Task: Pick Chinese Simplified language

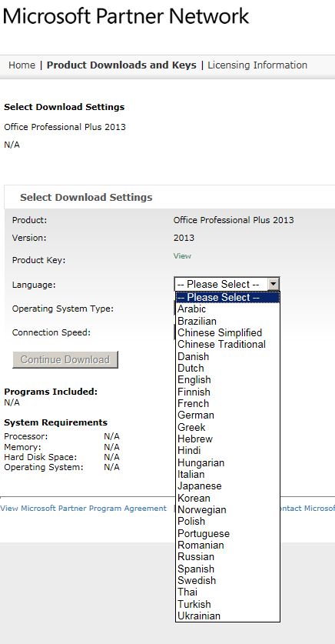Action: tap(227, 332)
